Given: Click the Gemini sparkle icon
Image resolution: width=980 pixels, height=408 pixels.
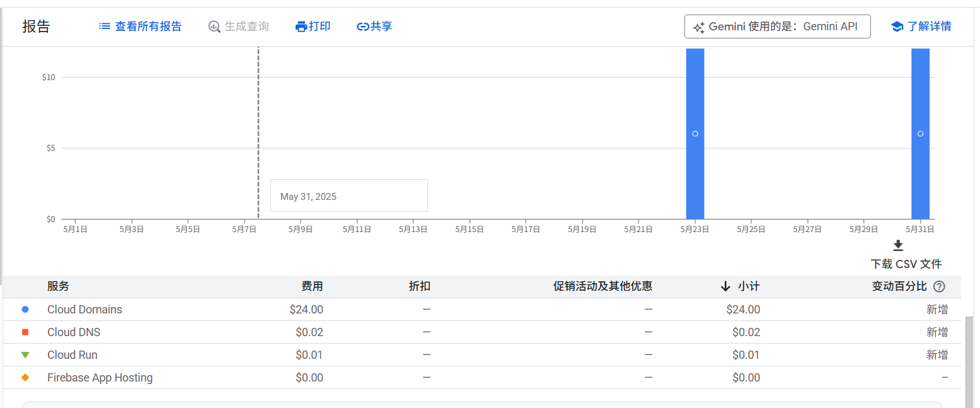Looking at the screenshot, I should pos(698,27).
